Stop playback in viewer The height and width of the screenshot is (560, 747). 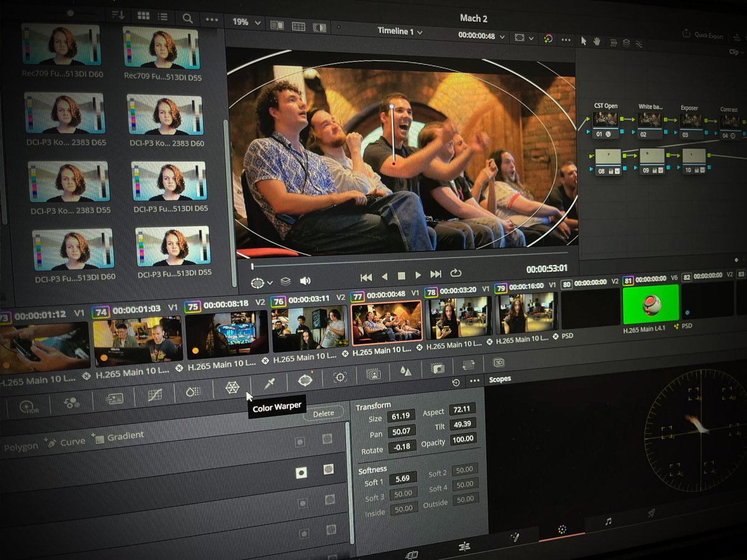pyautogui.click(x=402, y=275)
